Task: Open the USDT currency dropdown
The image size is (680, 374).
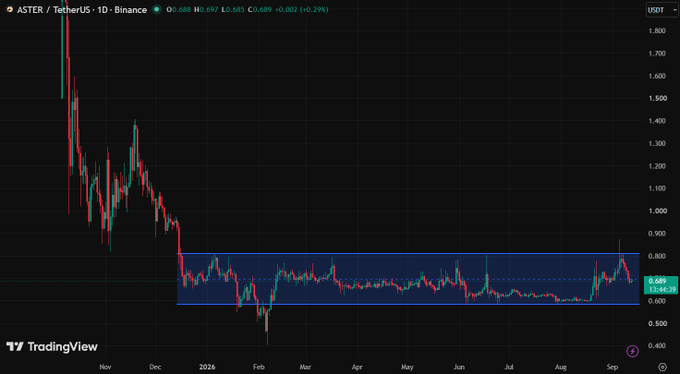Action: [x=661, y=10]
